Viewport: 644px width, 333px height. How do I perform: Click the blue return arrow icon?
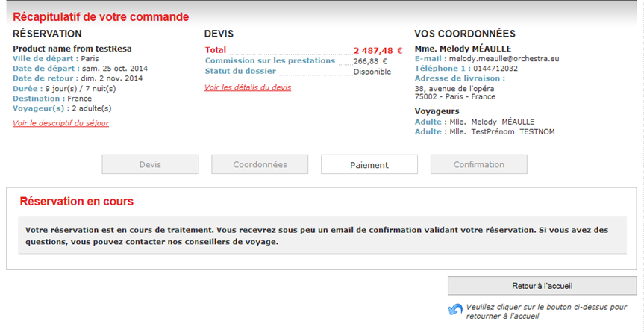pos(454,310)
